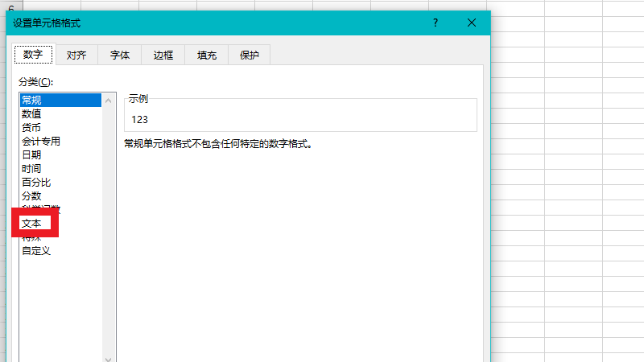Screen dimensions: 644x362
Task: Select the 保护 tab
Action: click(249, 56)
